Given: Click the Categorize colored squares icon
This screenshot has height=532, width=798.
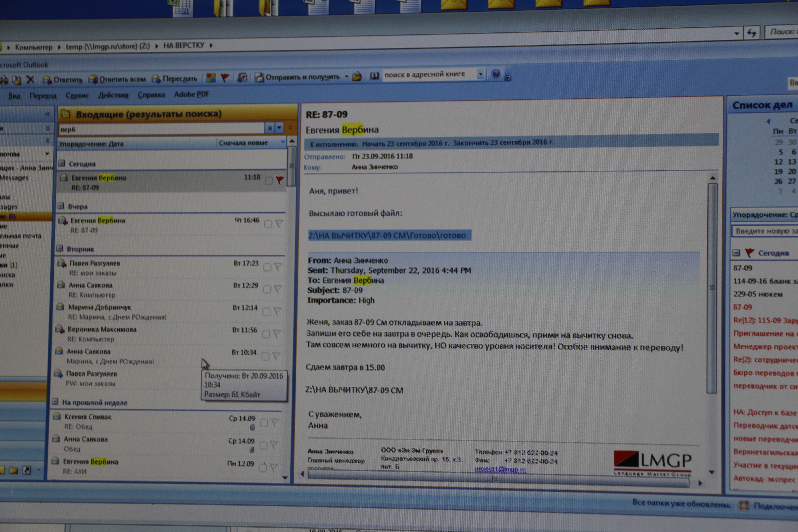Looking at the screenshot, I should tap(211, 78).
